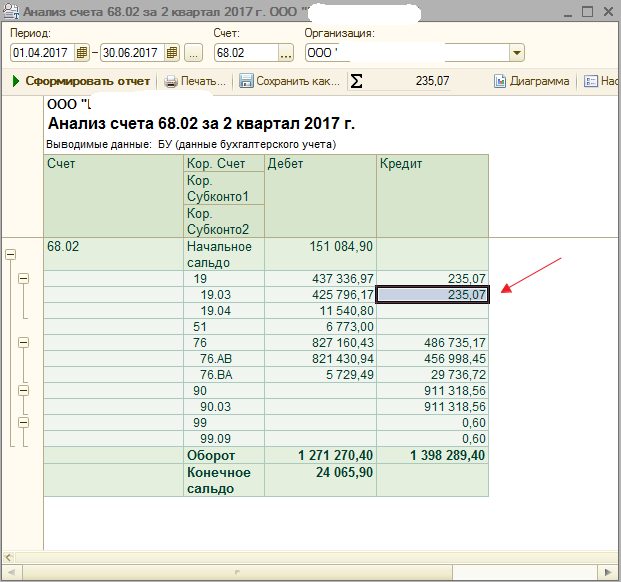This screenshot has height=582, width=621.
Task: Expand the Организация dropdown list
Action: point(516,52)
